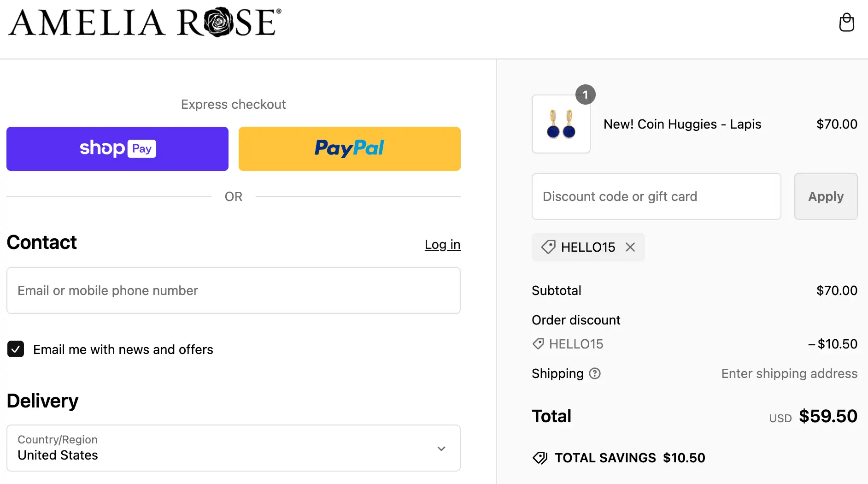Viewport: 868px width, 484px height.
Task: Apply the discount code
Action: [x=826, y=196]
